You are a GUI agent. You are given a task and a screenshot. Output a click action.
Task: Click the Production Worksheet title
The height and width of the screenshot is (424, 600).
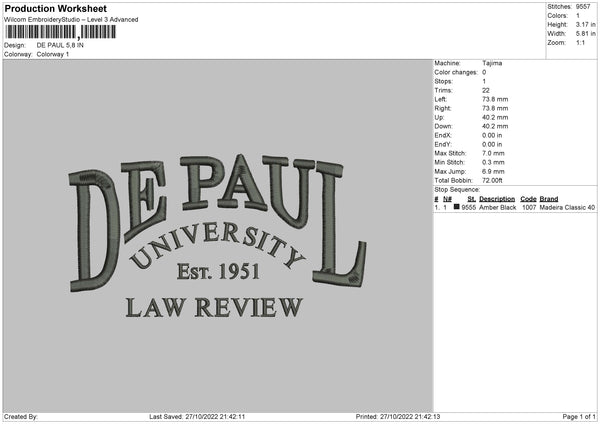coord(55,8)
